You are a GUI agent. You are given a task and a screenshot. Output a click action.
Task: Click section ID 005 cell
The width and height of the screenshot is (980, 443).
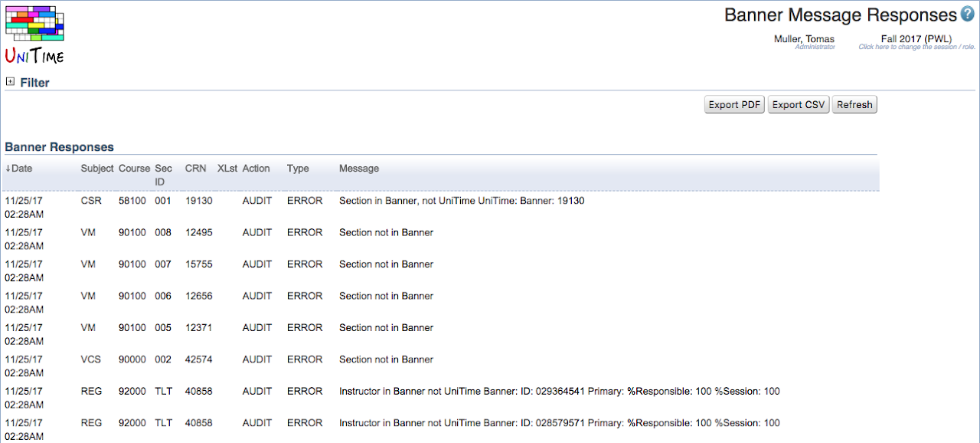(x=164, y=328)
